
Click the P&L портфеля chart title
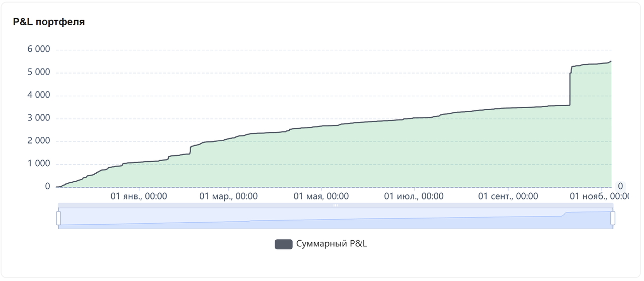coord(49,22)
